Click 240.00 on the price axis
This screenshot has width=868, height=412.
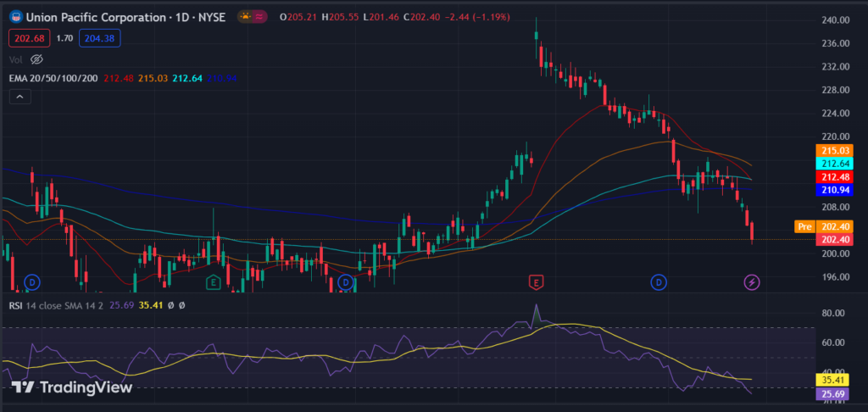(x=837, y=20)
